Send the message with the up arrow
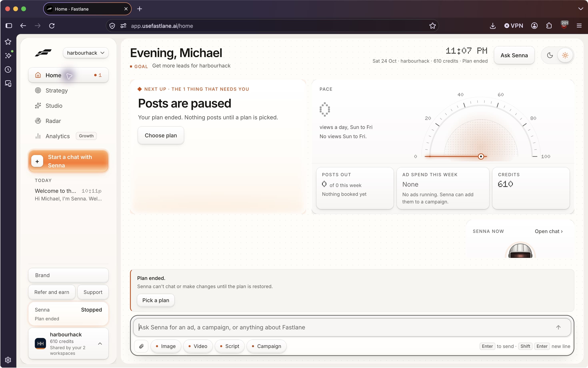 (x=558, y=327)
